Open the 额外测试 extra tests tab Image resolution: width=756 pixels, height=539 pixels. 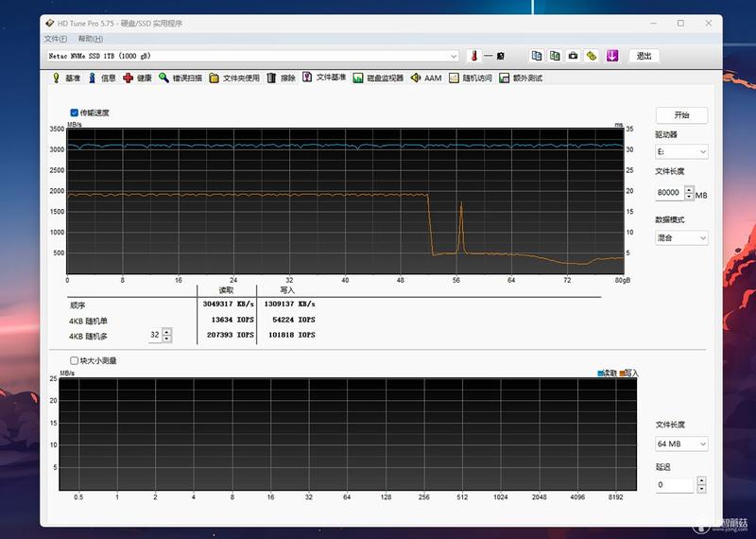pyautogui.click(x=521, y=78)
